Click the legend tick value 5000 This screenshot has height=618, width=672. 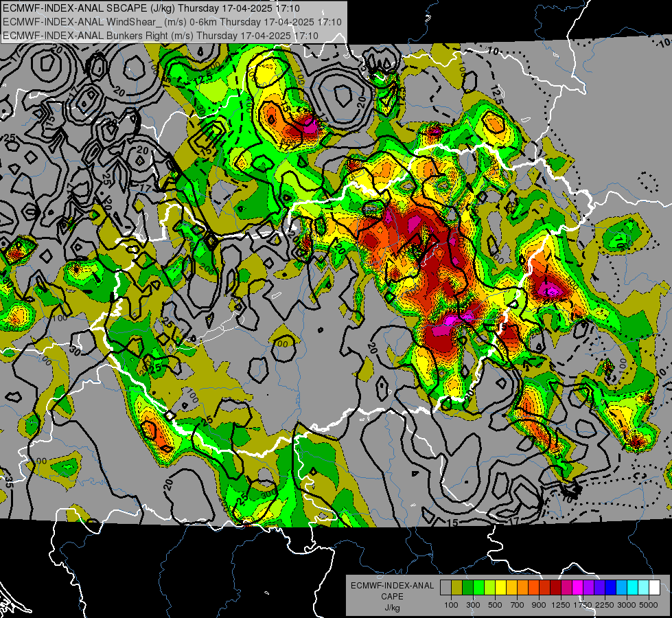point(649,605)
